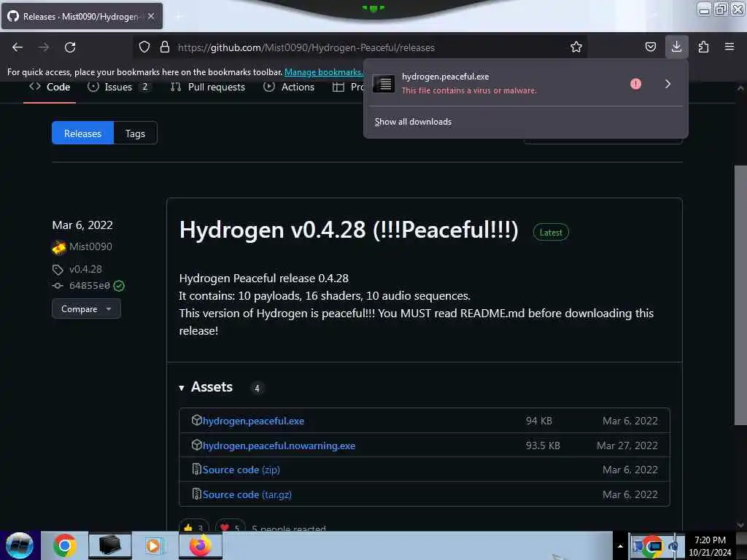Close the Releases browser tab
The height and width of the screenshot is (560, 747).
point(151,16)
